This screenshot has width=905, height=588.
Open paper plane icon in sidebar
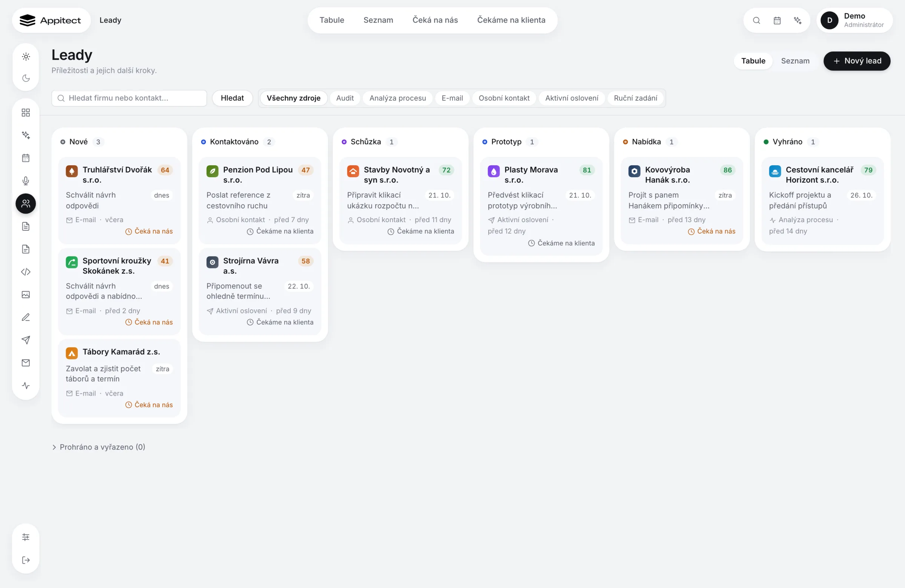click(26, 340)
